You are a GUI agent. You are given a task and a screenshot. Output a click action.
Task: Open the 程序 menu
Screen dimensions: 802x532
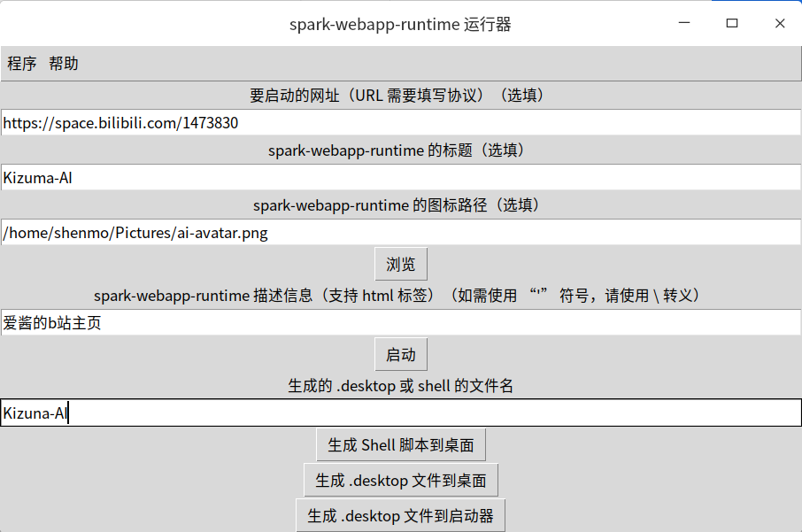(20, 63)
